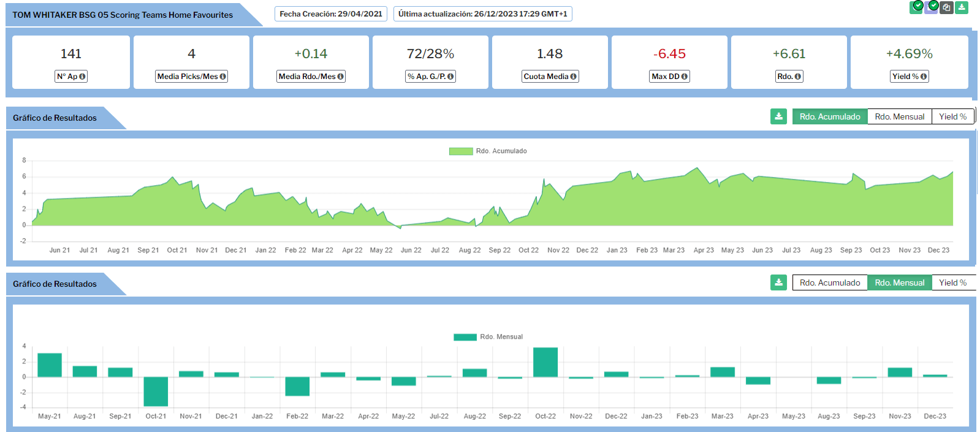Viewport: 980px width, 432px height.
Task: Toggle the Rdo. Mensual legend label in bar chart
Action: (x=501, y=337)
